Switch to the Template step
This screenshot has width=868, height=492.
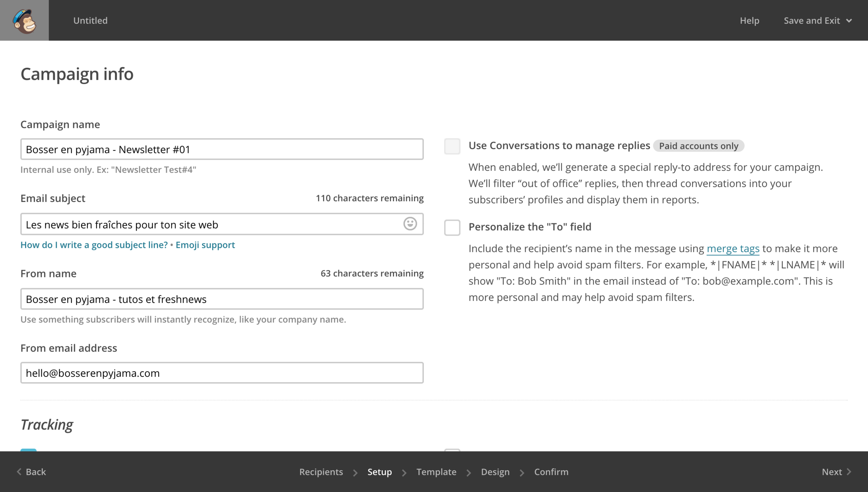click(436, 472)
